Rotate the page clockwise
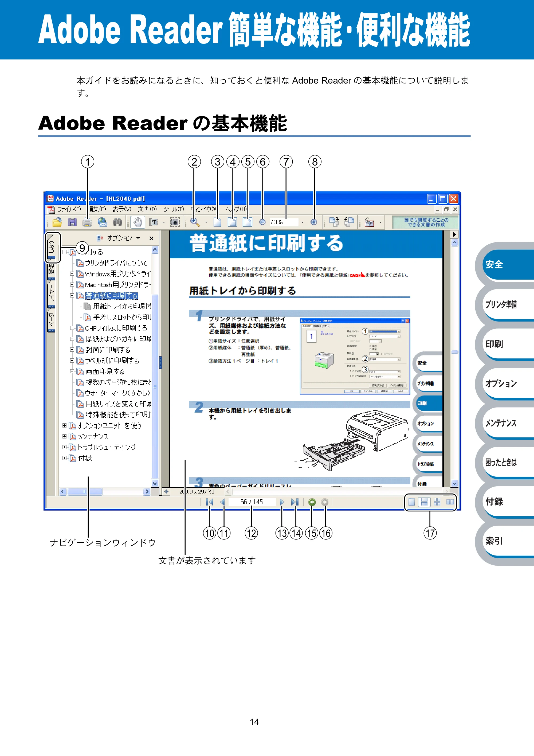This screenshot has width=534, height=756. pyautogui.click(x=334, y=222)
